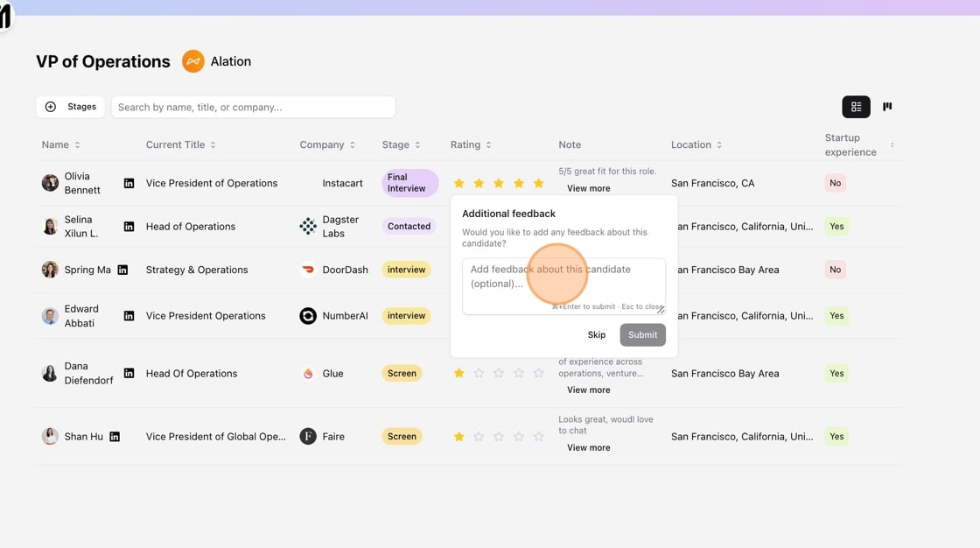Click the Faire company logo
Screen dimensions: 980x548
307,437
